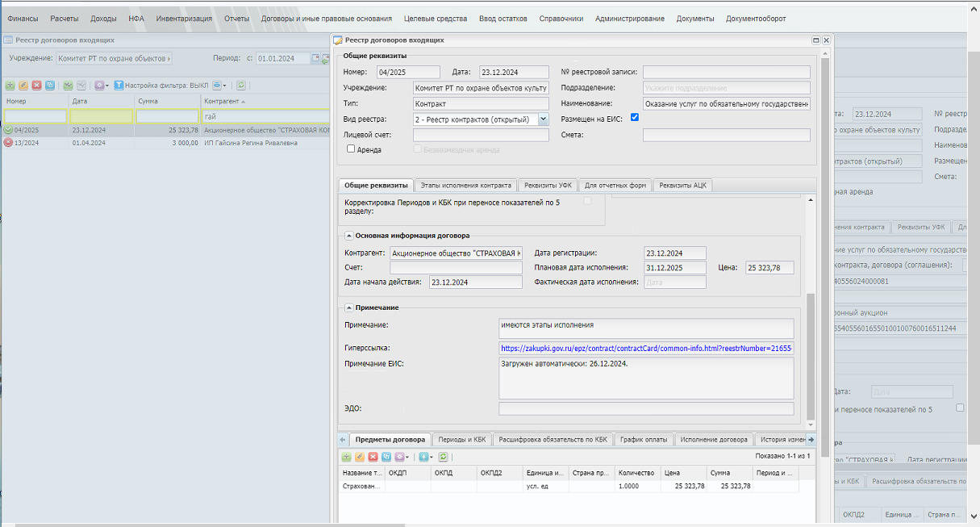Click the printer icon in the registry toolbar
This screenshot has width=980, height=527.
pos(217,85)
